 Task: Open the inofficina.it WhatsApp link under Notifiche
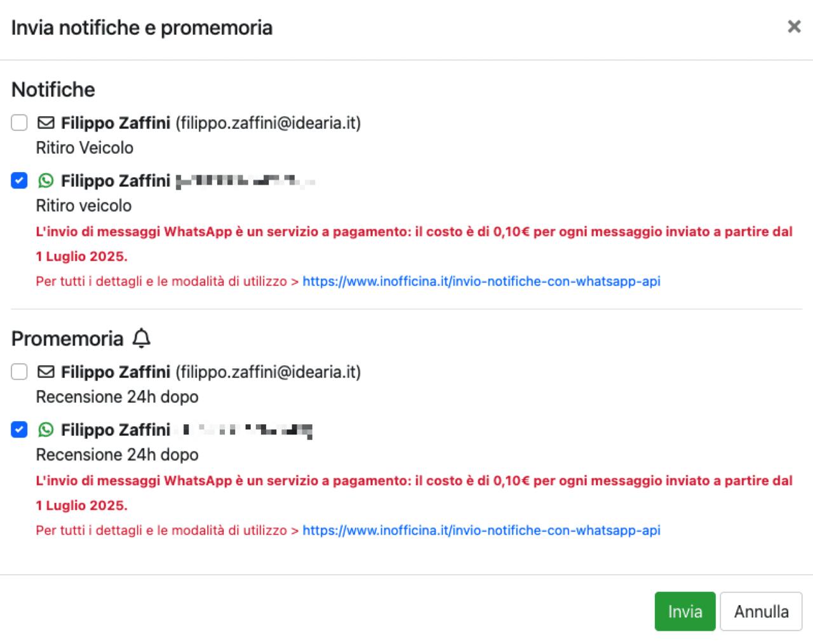tap(481, 281)
